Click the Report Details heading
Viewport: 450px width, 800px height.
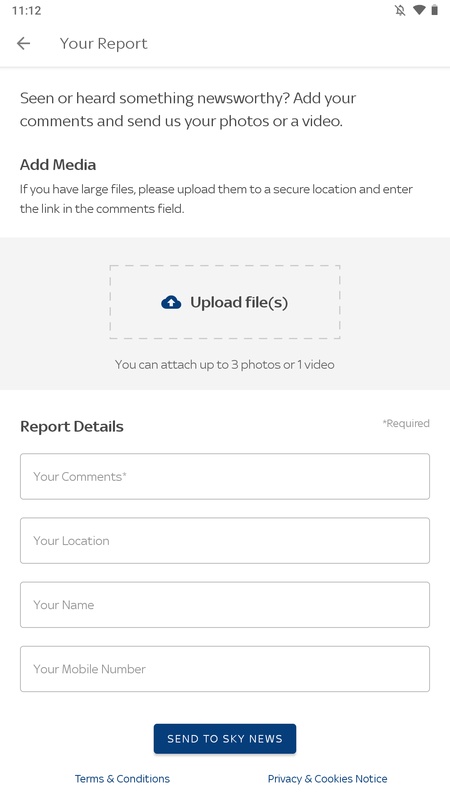[72, 427]
